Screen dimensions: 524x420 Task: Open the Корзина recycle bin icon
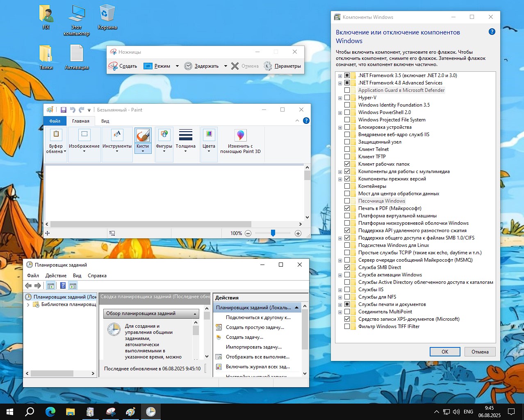[107, 16]
